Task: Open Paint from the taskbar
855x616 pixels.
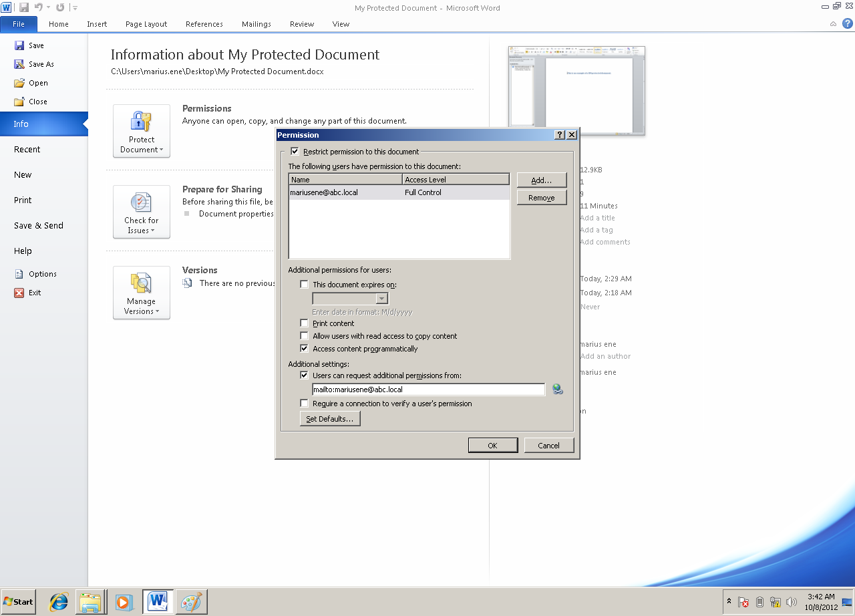Action: (x=192, y=601)
